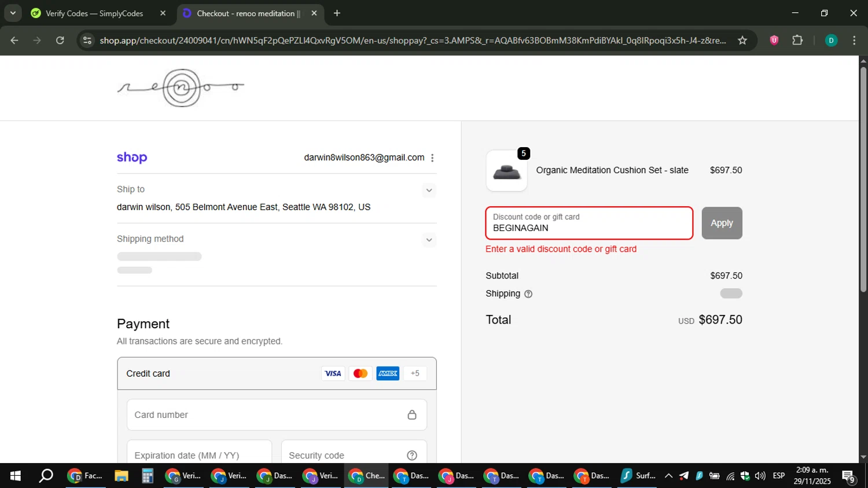View site information icon in address bar
The height and width of the screenshot is (488, 868).
click(x=87, y=41)
